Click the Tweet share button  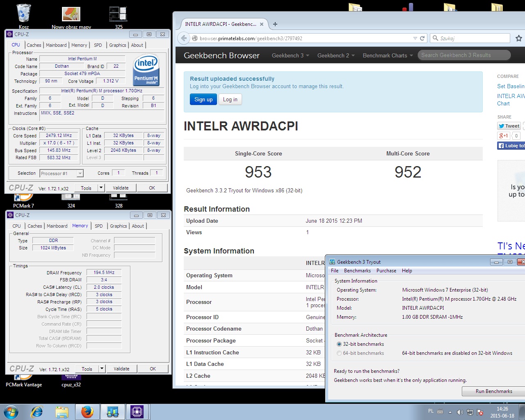(x=509, y=126)
